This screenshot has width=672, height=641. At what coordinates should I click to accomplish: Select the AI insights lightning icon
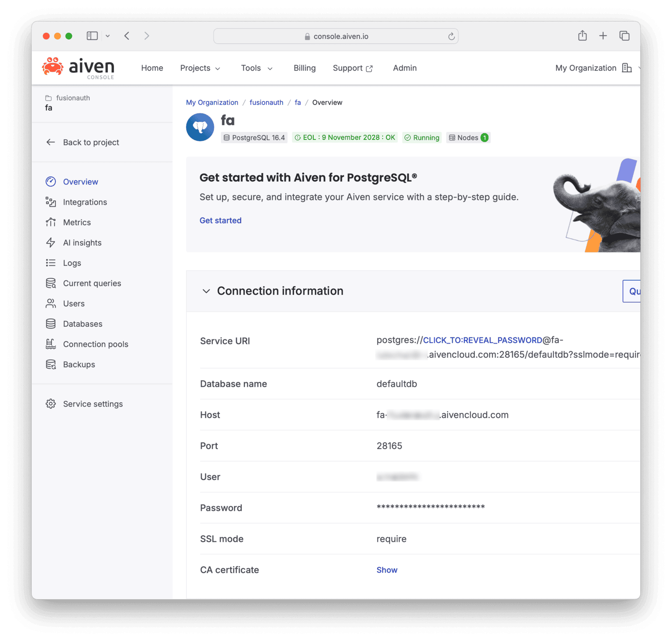tap(51, 243)
